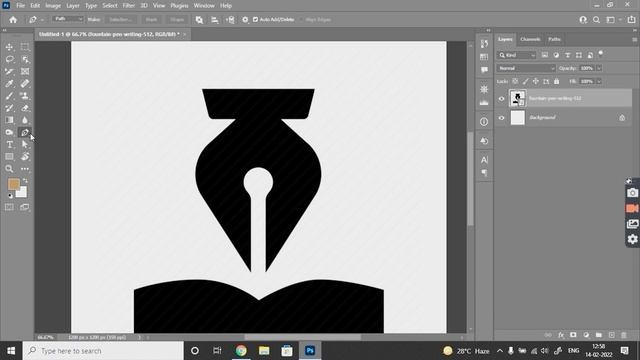The height and width of the screenshot is (360, 640).
Task: Select the Zoom tool
Action: (x=9, y=169)
